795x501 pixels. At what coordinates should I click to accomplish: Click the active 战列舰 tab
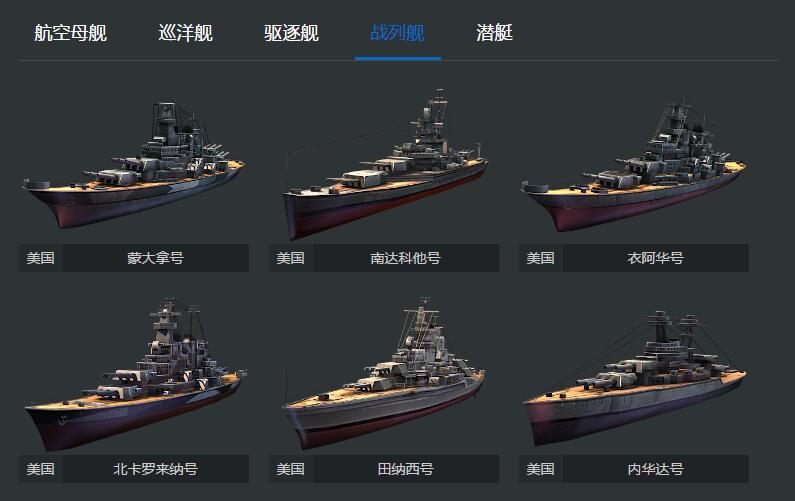(x=398, y=33)
